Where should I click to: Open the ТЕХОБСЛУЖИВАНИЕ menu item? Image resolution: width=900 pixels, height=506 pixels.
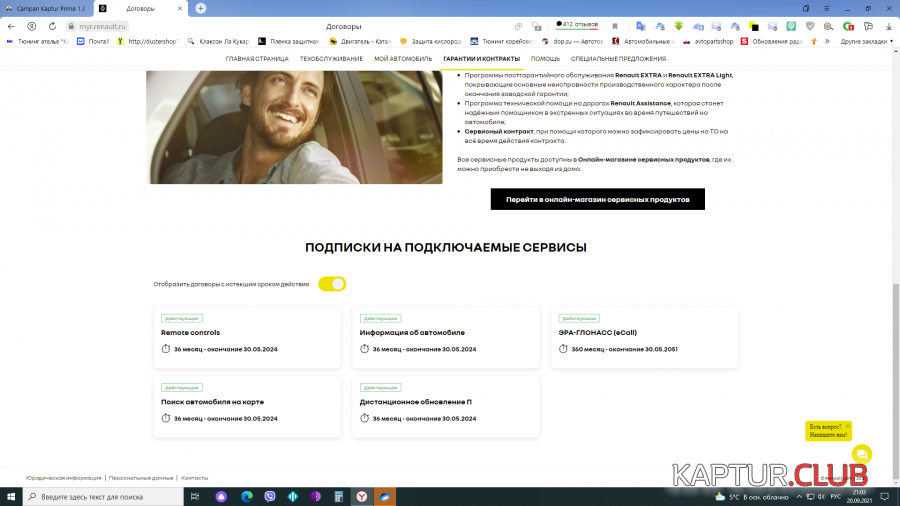pyautogui.click(x=331, y=59)
